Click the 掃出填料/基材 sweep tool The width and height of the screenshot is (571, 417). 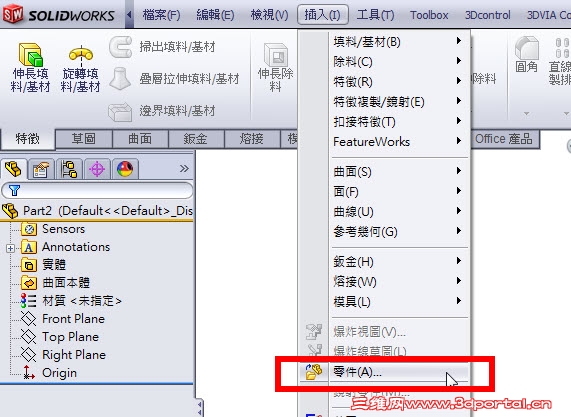[x=162, y=47]
